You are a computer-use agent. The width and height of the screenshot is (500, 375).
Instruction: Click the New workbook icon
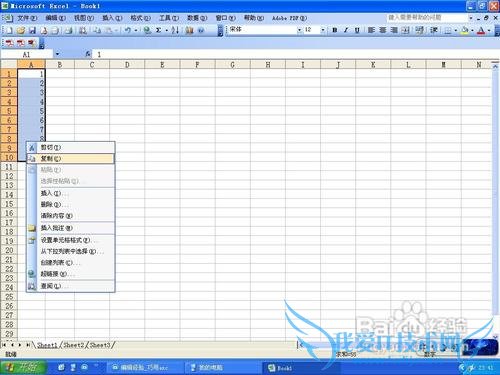[9, 30]
